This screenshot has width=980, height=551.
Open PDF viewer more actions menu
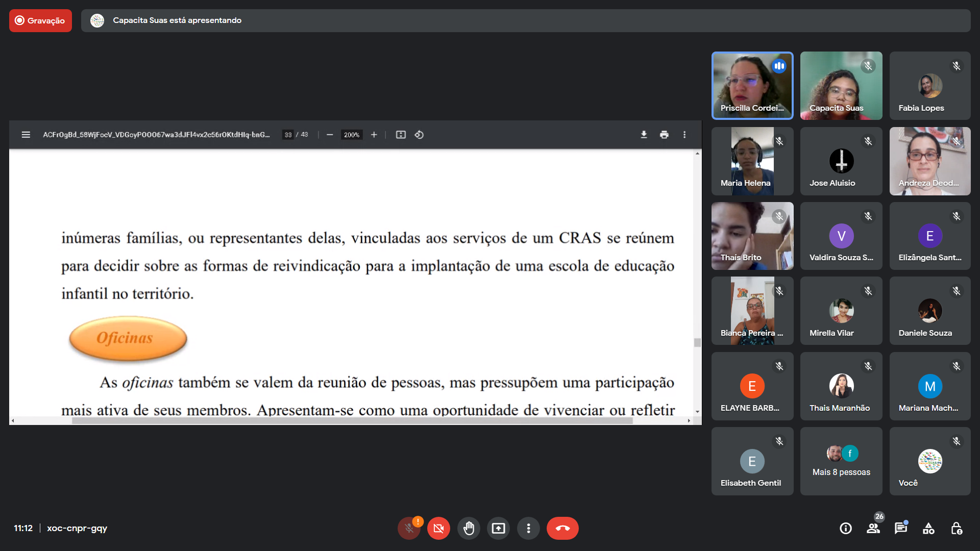(x=684, y=135)
